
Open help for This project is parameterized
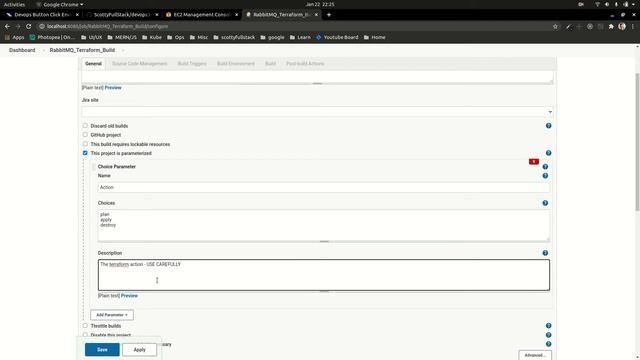click(549, 153)
